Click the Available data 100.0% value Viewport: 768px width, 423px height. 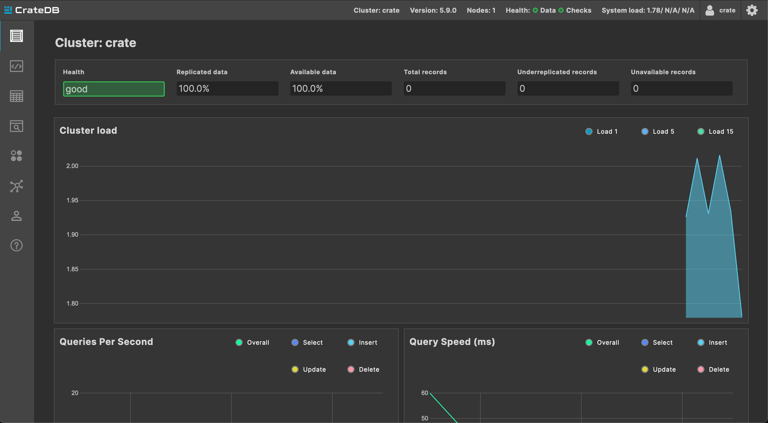341,88
